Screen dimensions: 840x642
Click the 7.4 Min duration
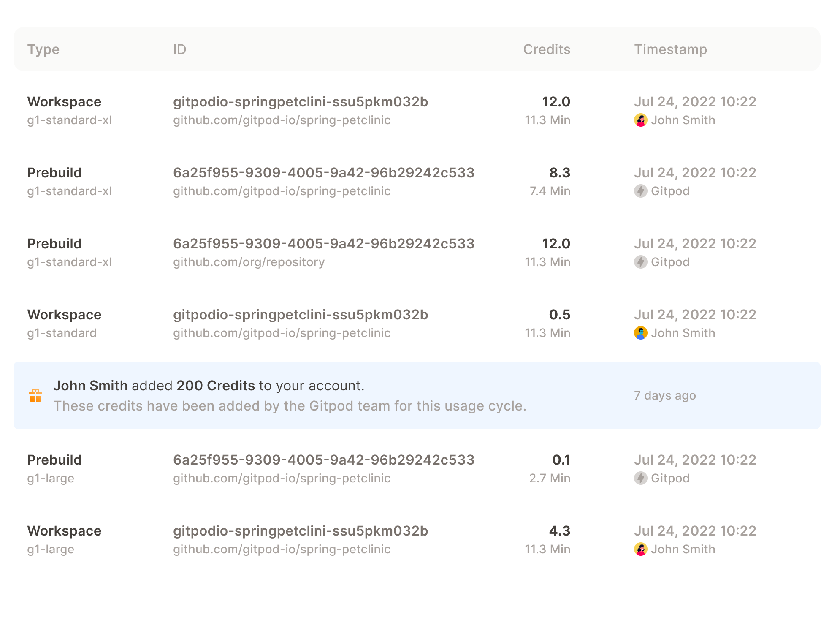pyautogui.click(x=550, y=191)
